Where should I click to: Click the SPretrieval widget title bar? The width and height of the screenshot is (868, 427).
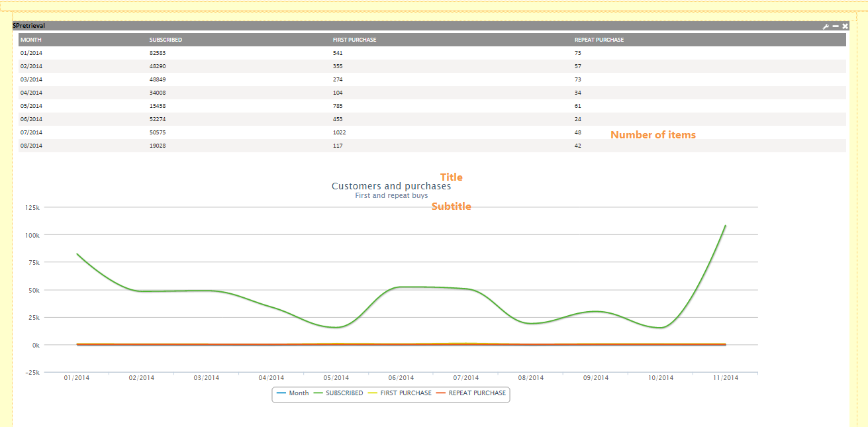(x=397, y=26)
